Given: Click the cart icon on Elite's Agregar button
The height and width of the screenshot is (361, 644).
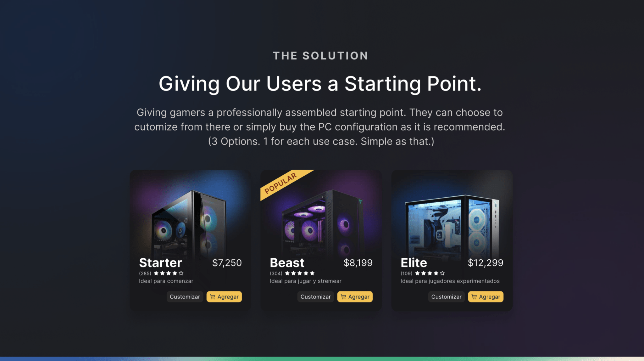Looking at the screenshot, I should 474,297.
